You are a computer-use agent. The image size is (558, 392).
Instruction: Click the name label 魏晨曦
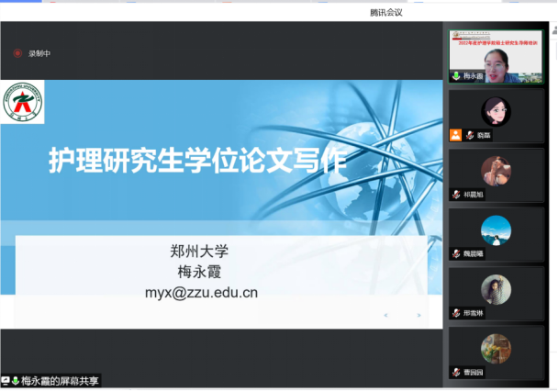474,254
